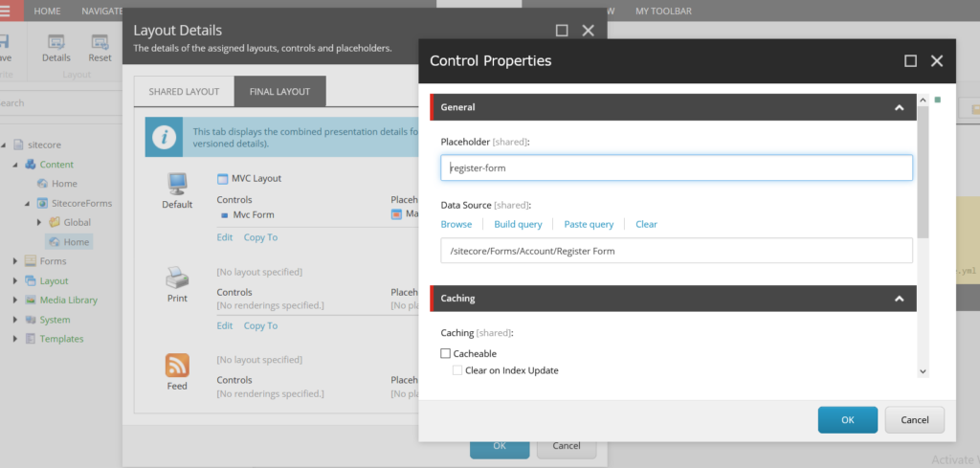Select the highlighted Home item under SitecoreForms
Image resolution: width=980 pixels, height=468 pixels.
point(69,242)
